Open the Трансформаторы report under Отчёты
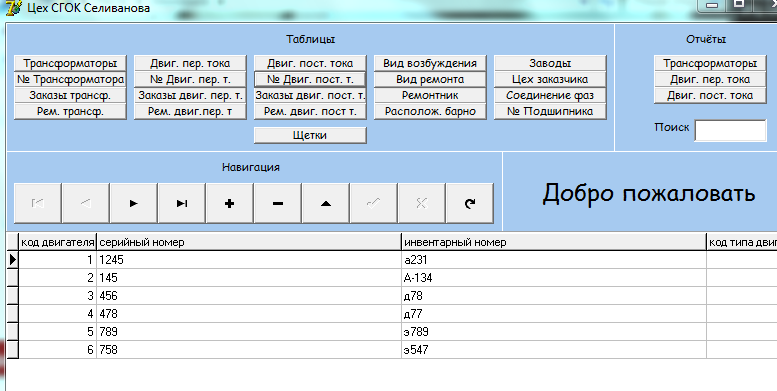This screenshot has width=777, height=391. click(710, 63)
